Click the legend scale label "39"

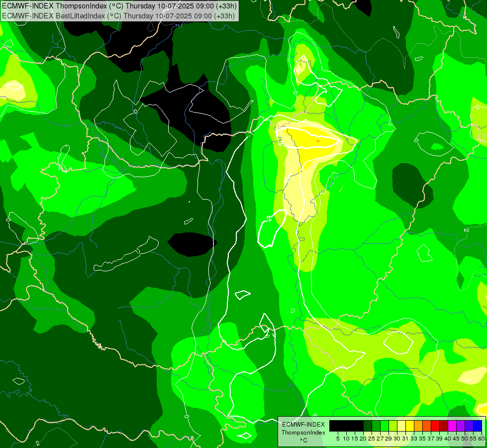point(439,439)
